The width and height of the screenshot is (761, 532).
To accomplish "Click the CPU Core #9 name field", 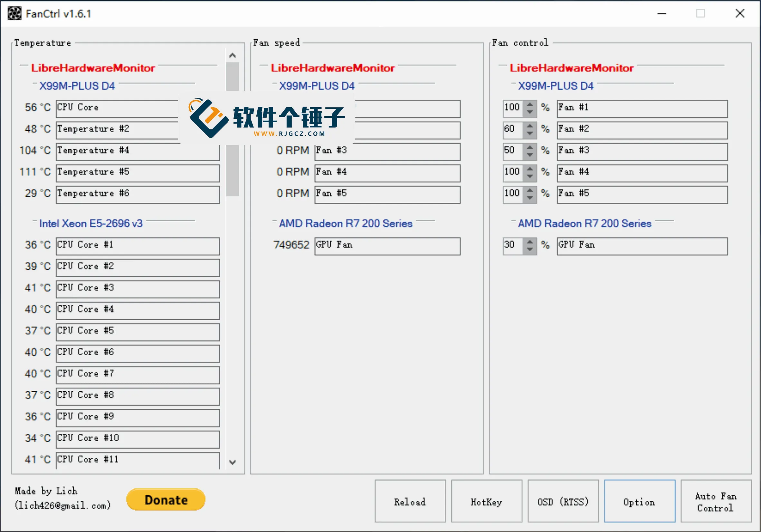I will [x=138, y=418].
